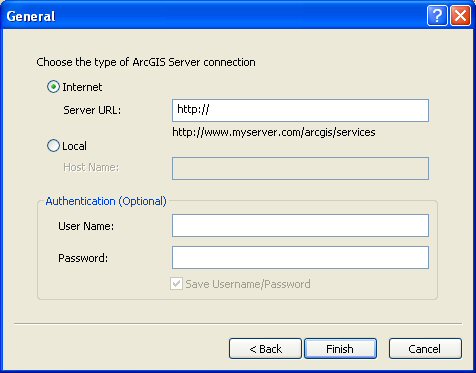
Task: Click the Host Name: label
Action: [x=91, y=167]
